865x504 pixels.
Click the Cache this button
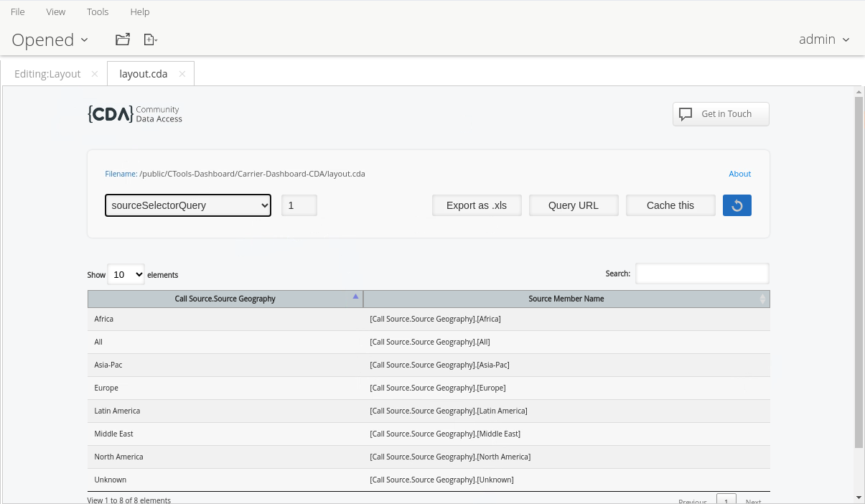tap(670, 205)
